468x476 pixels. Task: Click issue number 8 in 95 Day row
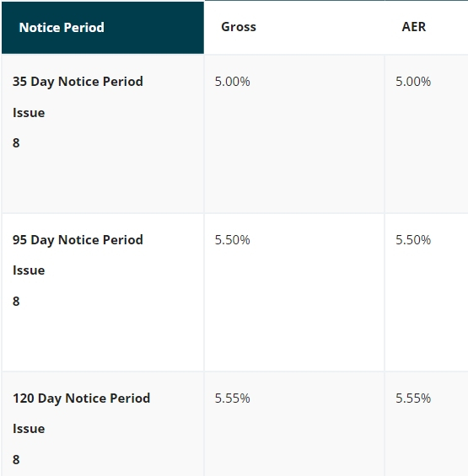click(16, 302)
